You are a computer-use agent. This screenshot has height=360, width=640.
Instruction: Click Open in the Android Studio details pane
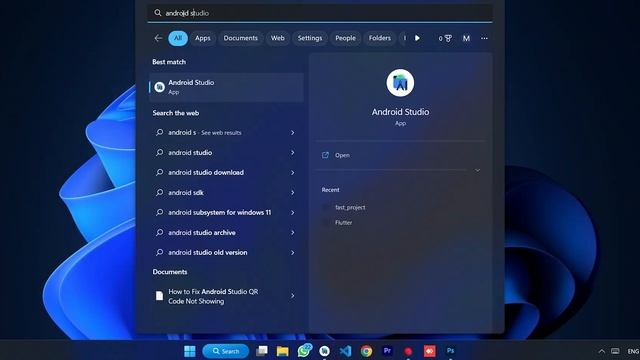pyautogui.click(x=342, y=155)
